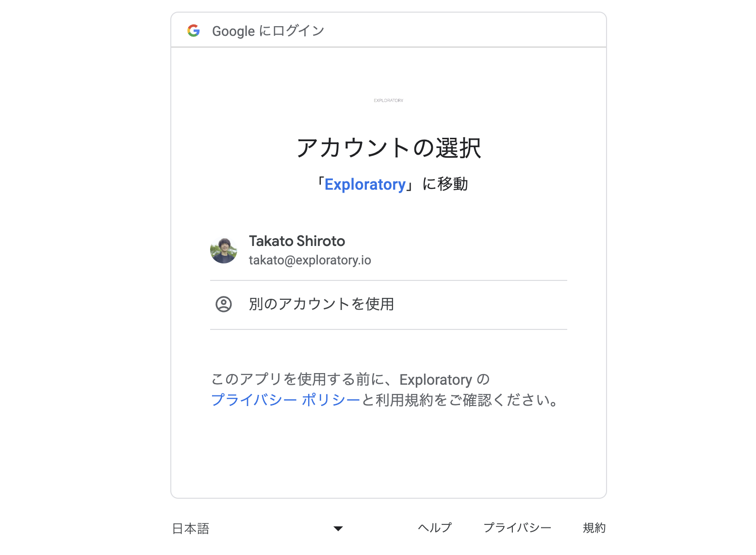Screen dimensions: 756x555
Task: Open the プライバシー ポリシー link
Action: 286,400
